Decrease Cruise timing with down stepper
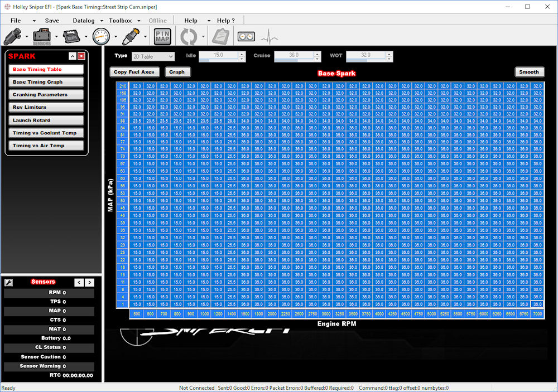The width and height of the screenshot is (558, 392). pos(318,59)
